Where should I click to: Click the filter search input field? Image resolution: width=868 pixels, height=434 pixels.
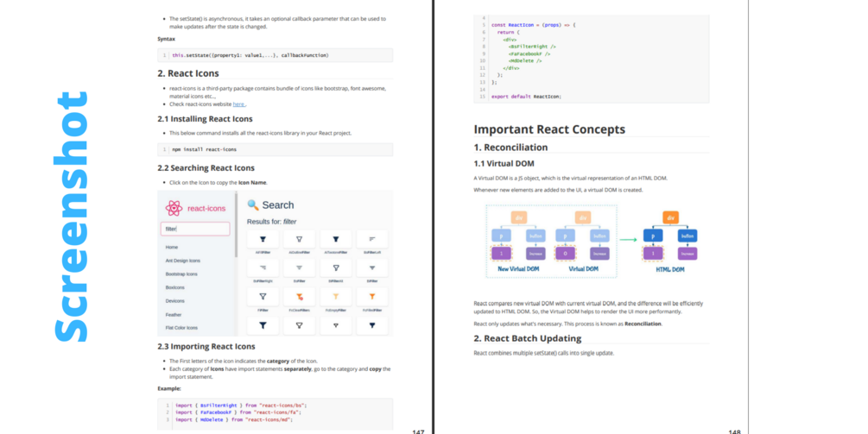point(195,229)
